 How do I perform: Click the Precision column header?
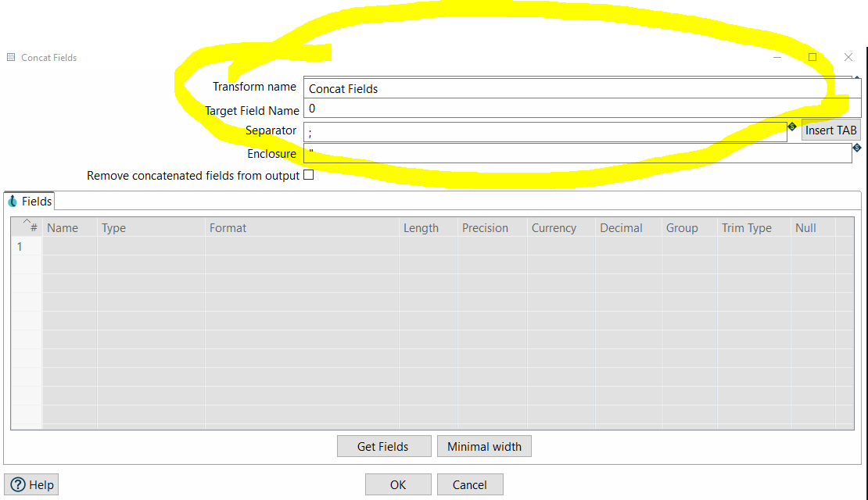click(492, 227)
